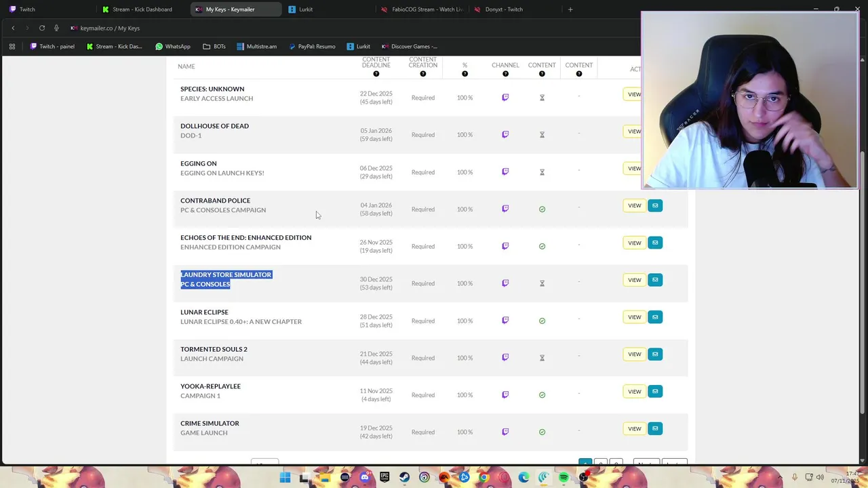The image size is (868, 488).
Task: Click the Twitch icon in Crime Simulator row
Action: (505, 432)
